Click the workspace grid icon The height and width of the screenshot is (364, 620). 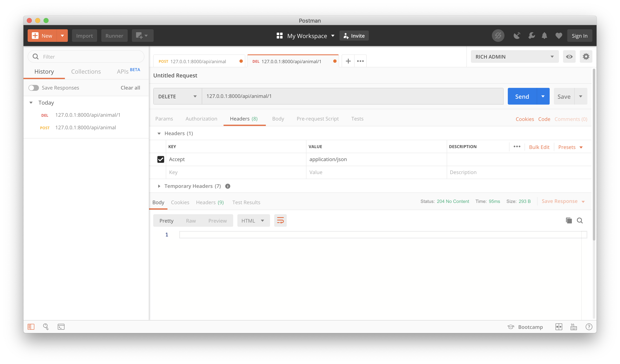279,36
